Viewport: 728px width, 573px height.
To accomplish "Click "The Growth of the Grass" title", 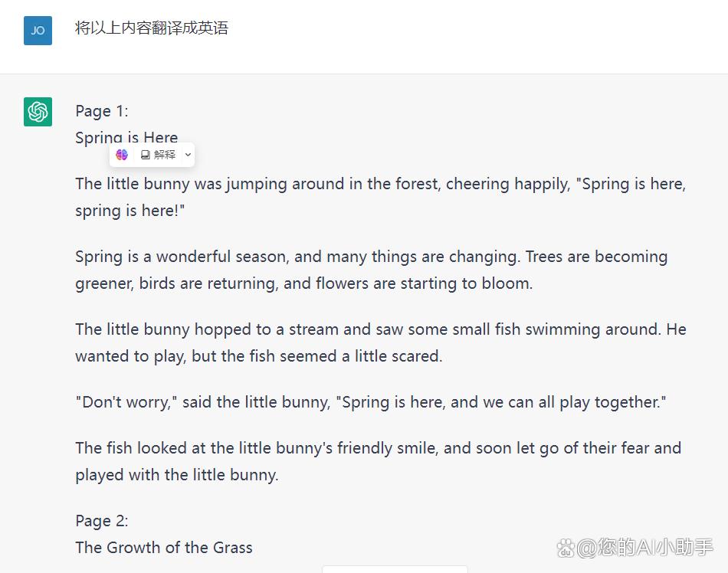I will pyautogui.click(x=164, y=548).
